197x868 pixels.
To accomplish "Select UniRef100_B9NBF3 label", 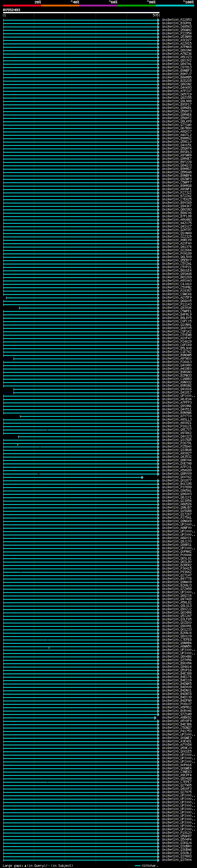I will click(176, 71).
